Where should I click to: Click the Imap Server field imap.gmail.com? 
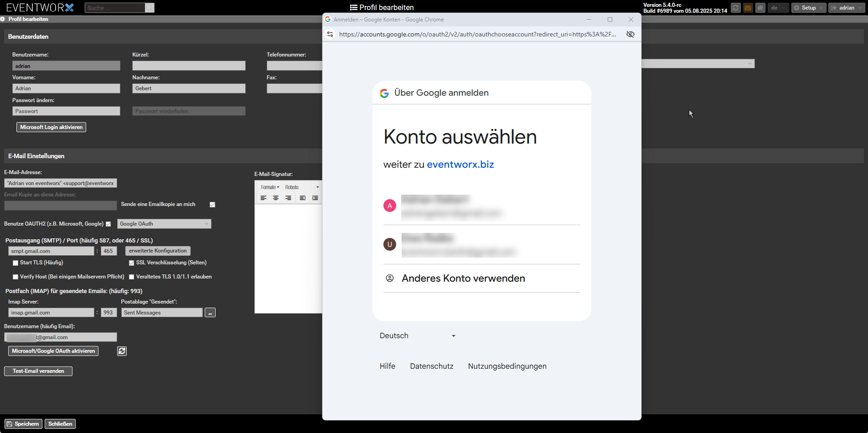pos(51,313)
